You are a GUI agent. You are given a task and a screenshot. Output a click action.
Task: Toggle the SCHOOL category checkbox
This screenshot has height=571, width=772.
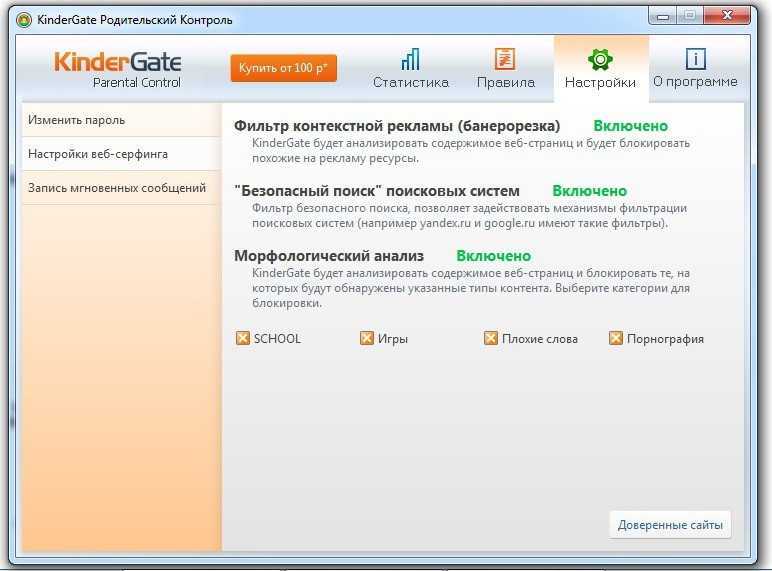pyautogui.click(x=242, y=338)
